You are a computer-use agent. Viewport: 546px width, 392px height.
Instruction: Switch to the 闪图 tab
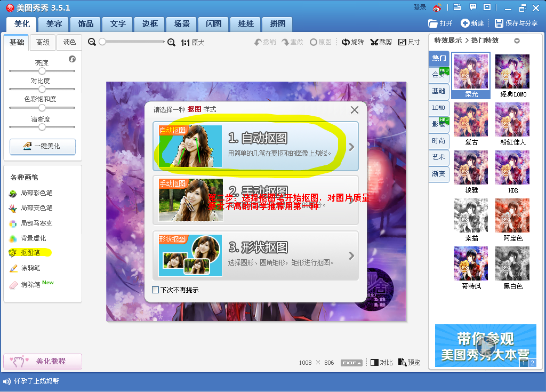(x=213, y=23)
